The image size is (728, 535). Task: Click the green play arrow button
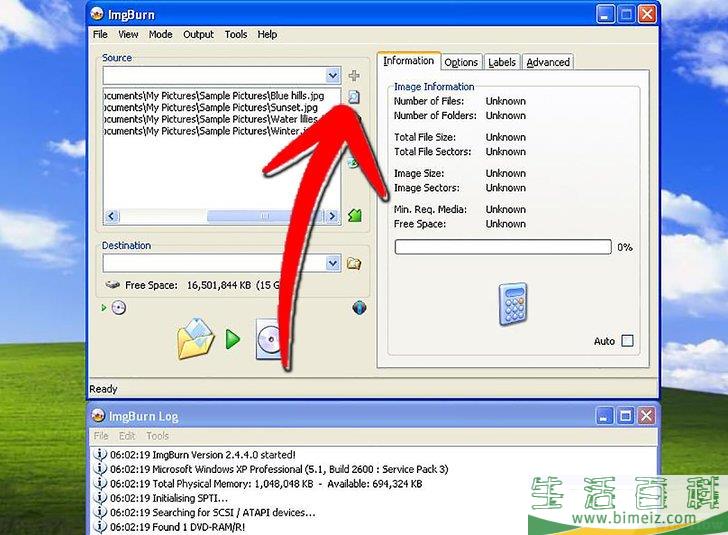[233, 339]
